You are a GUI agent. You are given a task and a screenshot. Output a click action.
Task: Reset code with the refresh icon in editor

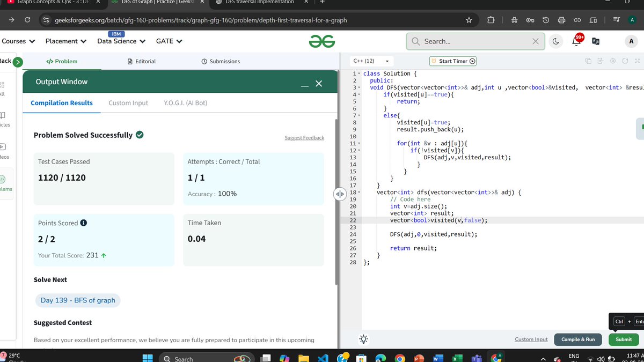[625, 61]
